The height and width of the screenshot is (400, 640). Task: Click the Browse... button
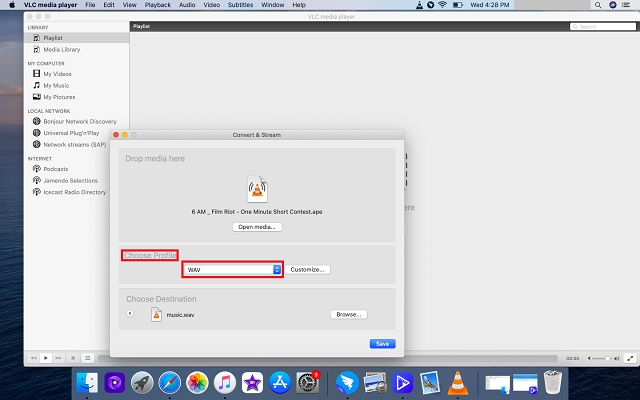click(349, 314)
